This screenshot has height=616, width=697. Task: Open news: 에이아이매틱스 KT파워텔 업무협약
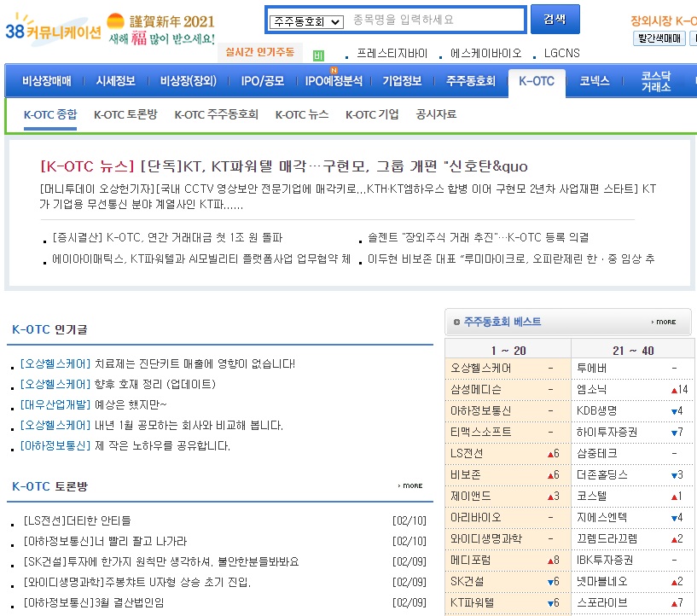click(201, 259)
